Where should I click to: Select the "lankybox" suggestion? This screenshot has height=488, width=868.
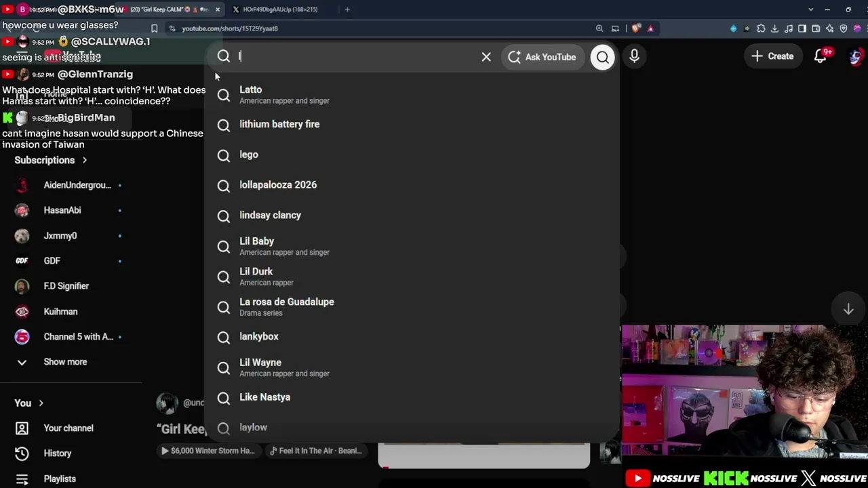(x=412, y=337)
